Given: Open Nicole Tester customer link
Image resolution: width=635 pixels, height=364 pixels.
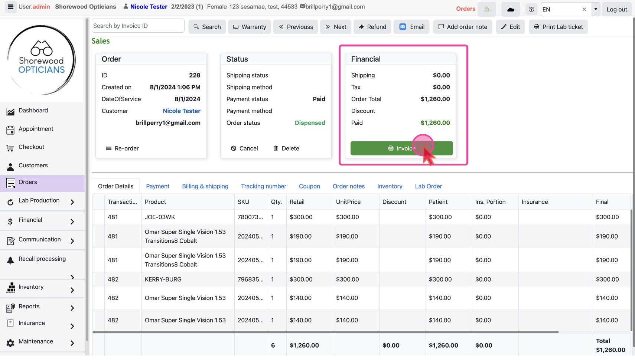Looking at the screenshot, I should click(x=181, y=111).
